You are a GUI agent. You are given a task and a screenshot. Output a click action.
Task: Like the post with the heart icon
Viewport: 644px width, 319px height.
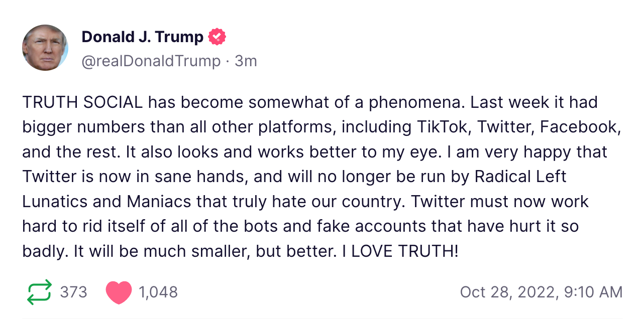click(x=119, y=292)
